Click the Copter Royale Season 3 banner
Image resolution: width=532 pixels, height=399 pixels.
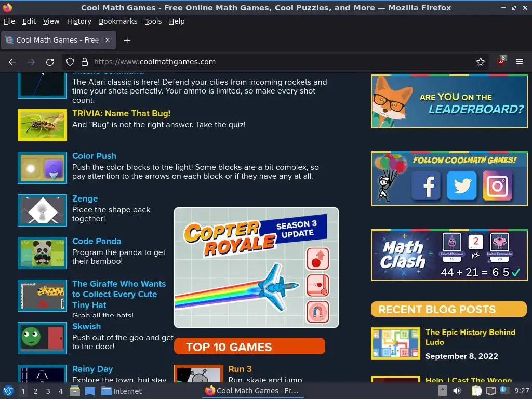tap(256, 268)
